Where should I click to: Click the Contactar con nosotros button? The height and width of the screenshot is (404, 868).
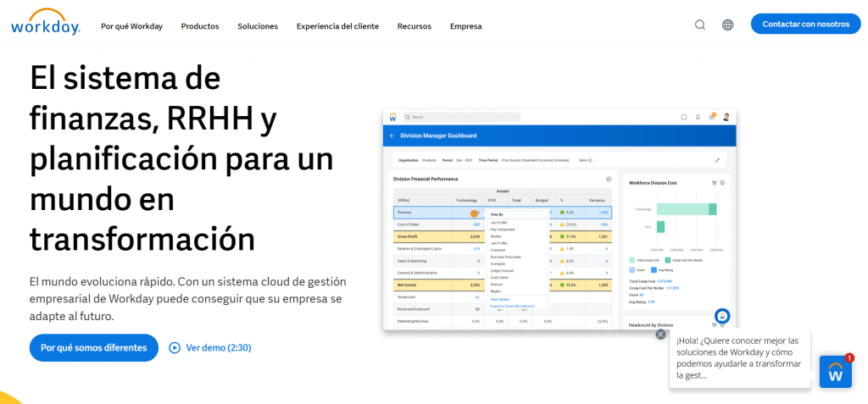coord(805,24)
